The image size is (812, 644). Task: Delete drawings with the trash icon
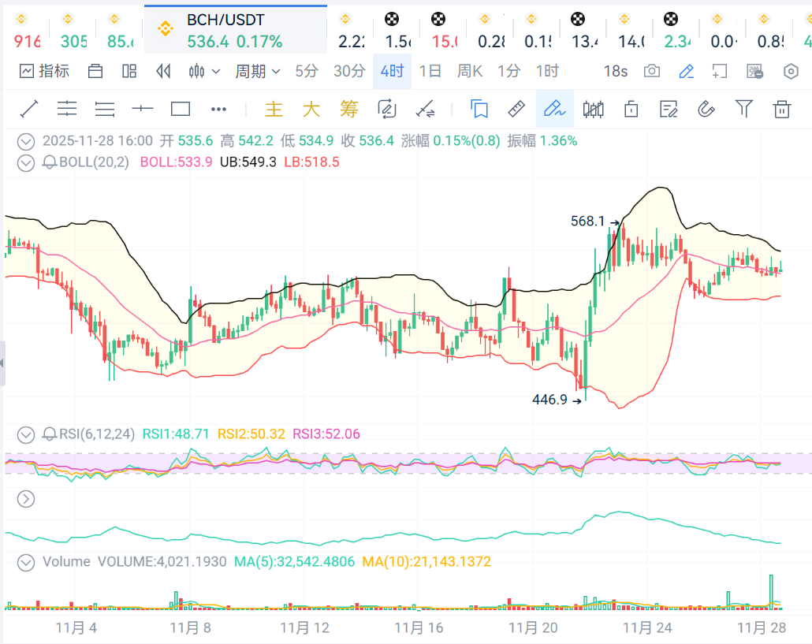pyautogui.click(x=781, y=109)
